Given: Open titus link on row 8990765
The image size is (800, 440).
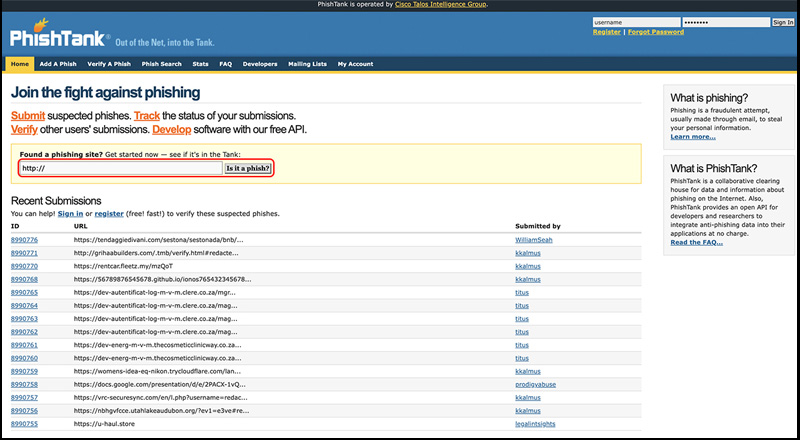Looking at the screenshot, I should coord(522,292).
